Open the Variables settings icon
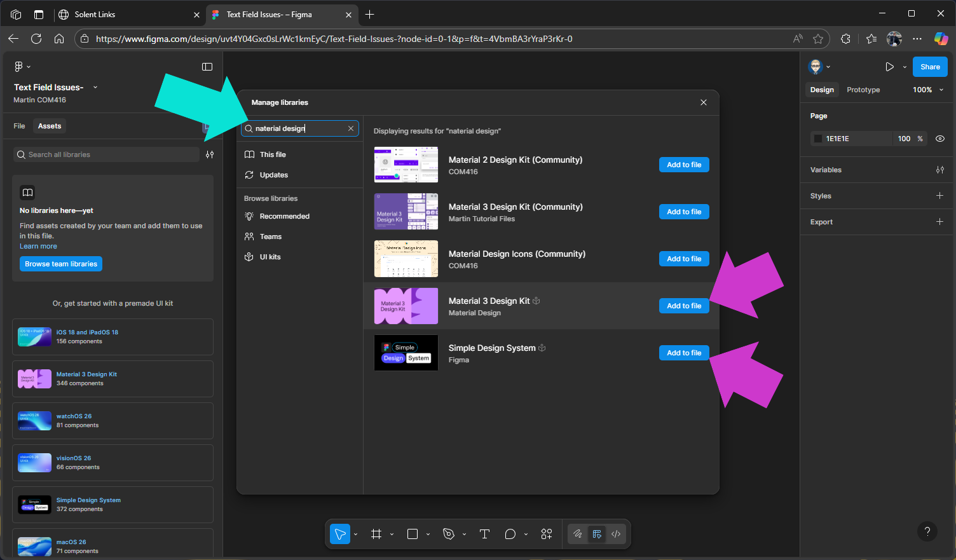Image resolution: width=956 pixels, height=560 pixels. pos(939,170)
